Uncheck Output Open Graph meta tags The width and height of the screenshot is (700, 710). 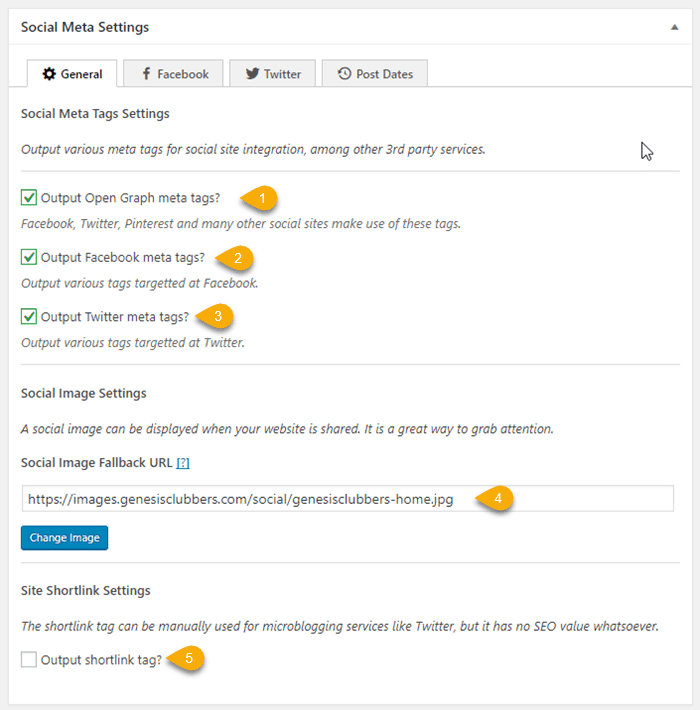(29, 198)
